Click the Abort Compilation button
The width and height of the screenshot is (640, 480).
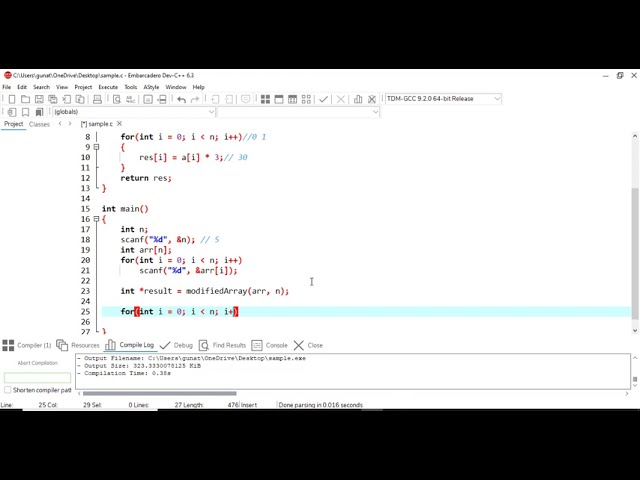pyautogui.click(x=38, y=363)
